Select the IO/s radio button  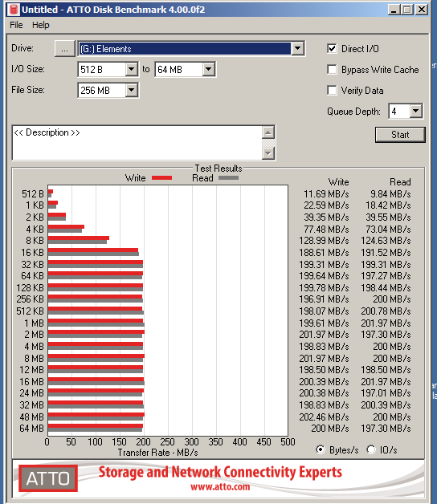pos(371,449)
